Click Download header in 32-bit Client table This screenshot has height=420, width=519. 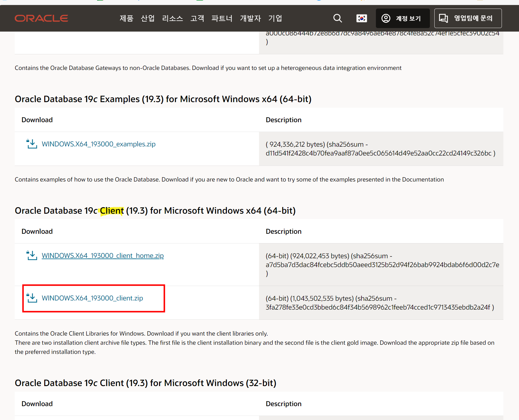pos(37,404)
